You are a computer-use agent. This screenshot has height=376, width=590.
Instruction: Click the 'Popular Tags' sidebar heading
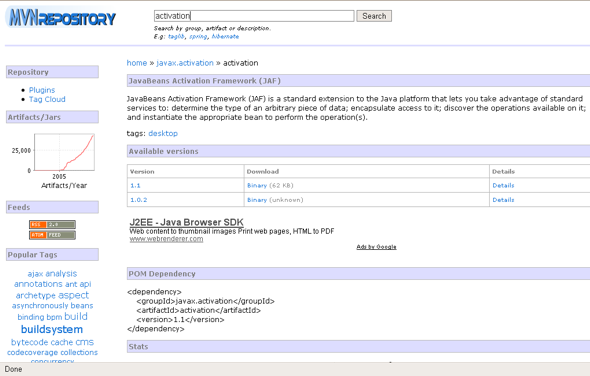click(32, 255)
